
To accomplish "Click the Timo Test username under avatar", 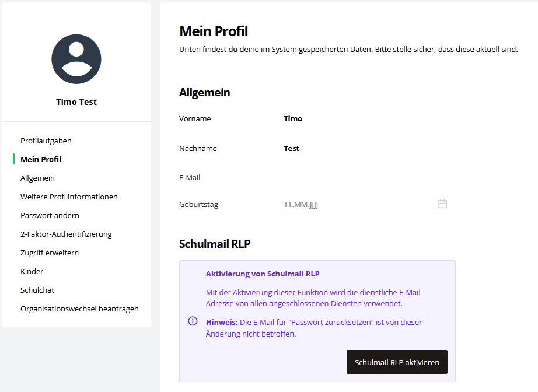I will (x=76, y=102).
